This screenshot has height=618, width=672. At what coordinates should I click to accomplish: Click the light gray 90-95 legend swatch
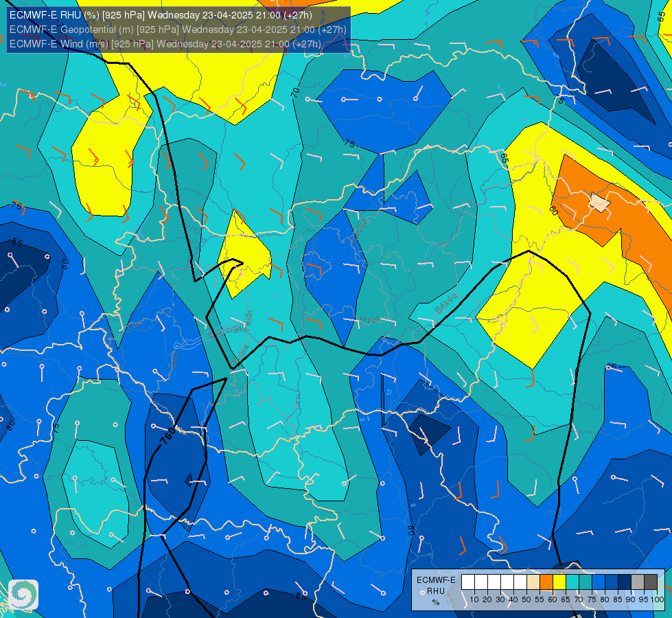pos(638,582)
